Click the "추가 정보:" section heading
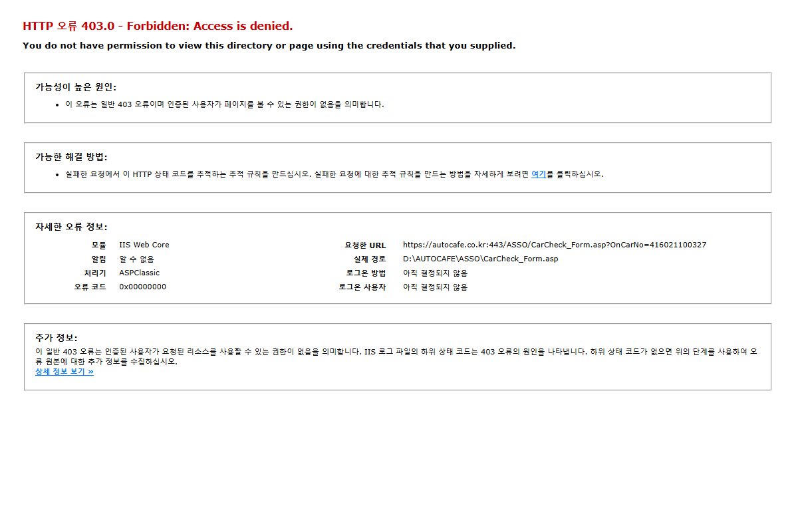Screen dimensions: 798x532 (57, 338)
